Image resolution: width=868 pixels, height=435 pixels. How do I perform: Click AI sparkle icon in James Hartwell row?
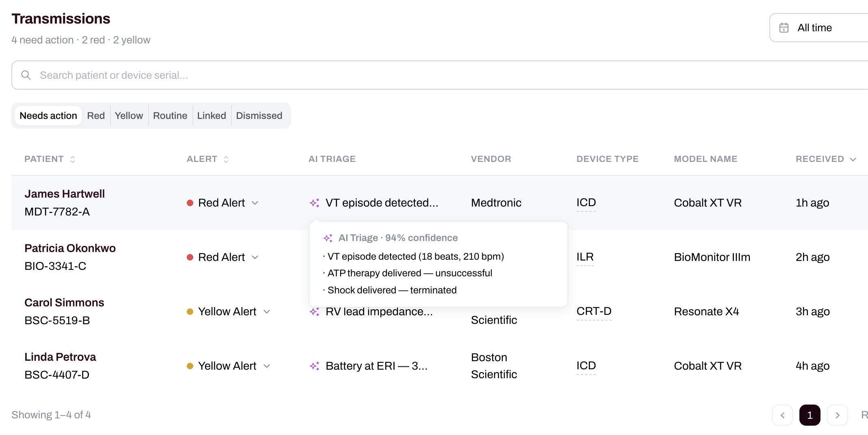(315, 203)
